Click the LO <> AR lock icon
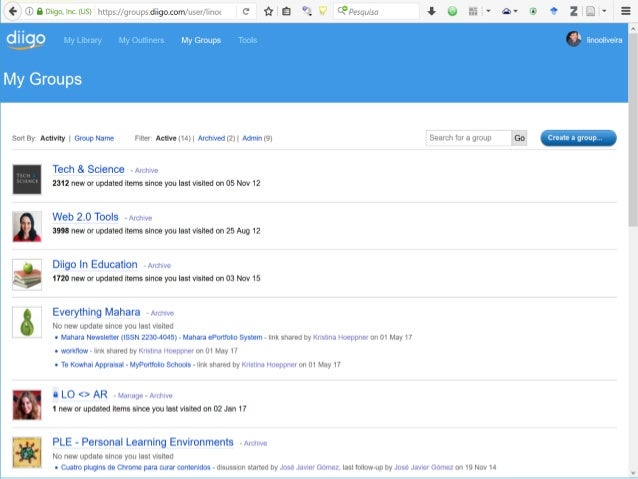This screenshot has width=638, height=479. pyautogui.click(x=55, y=394)
